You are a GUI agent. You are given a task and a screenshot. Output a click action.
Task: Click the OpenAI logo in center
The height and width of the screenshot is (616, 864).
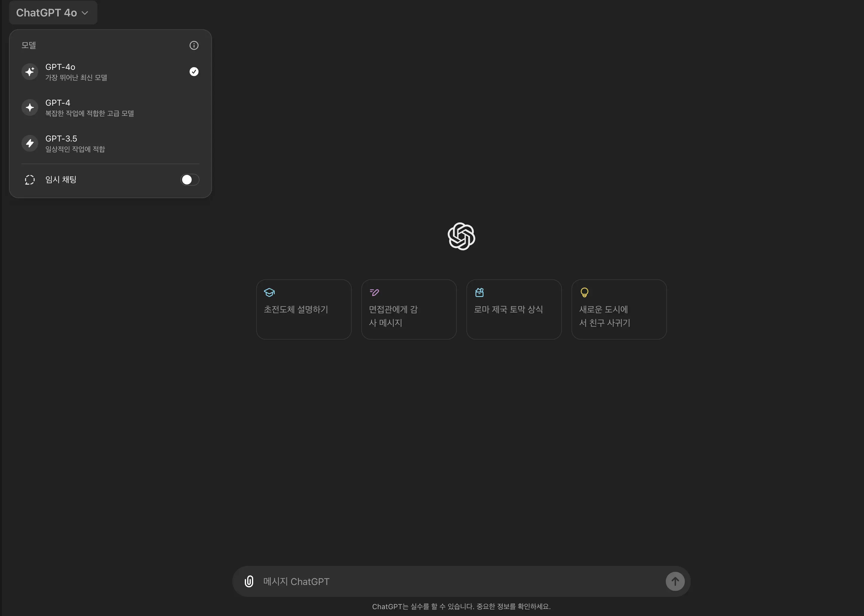point(461,236)
